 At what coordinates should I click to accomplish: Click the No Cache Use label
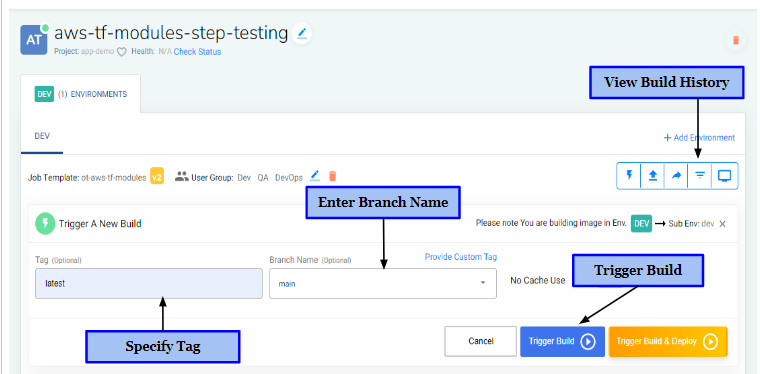click(538, 280)
